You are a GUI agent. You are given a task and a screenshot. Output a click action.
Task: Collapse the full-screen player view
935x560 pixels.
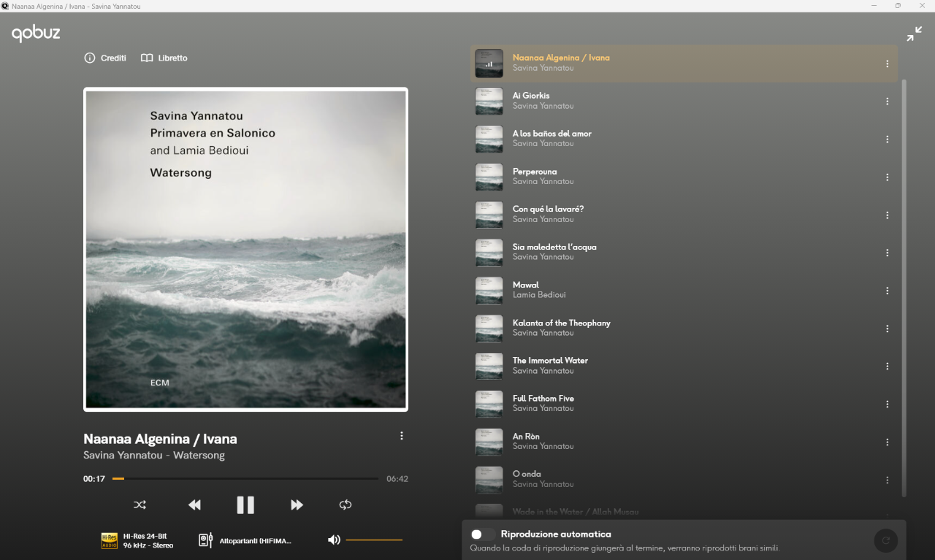click(914, 34)
